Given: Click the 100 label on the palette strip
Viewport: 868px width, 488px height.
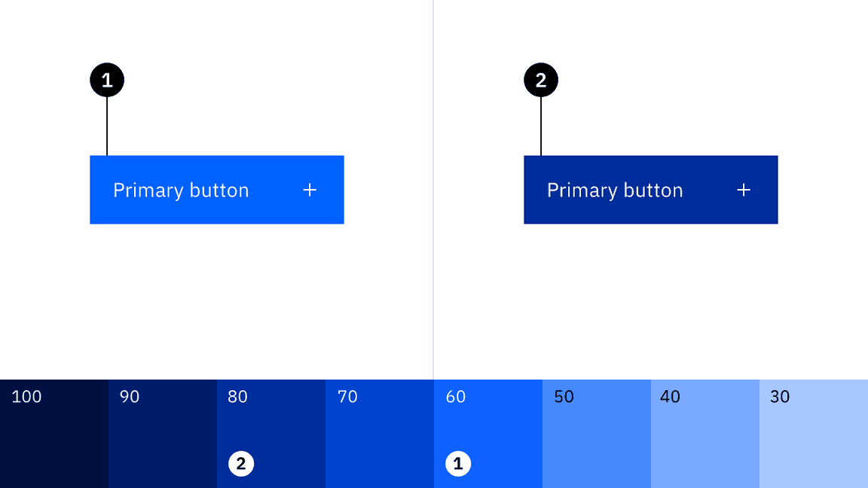Looking at the screenshot, I should coord(26,397).
